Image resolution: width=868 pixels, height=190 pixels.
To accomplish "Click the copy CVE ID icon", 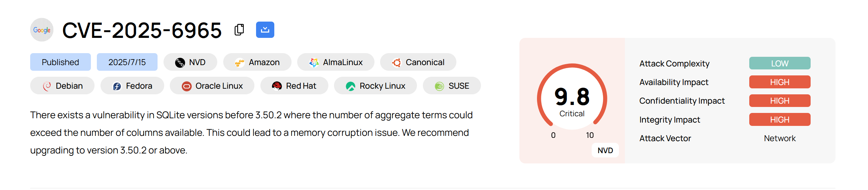I will click(x=239, y=30).
